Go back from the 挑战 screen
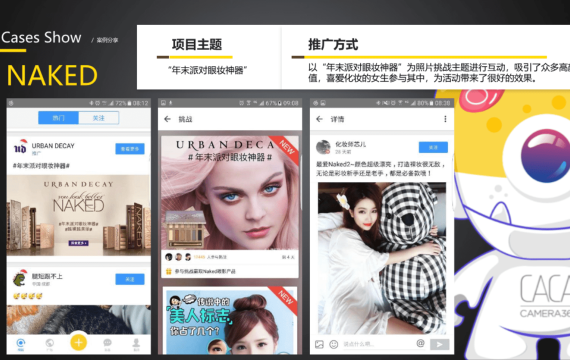 pyautogui.click(x=167, y=119)
